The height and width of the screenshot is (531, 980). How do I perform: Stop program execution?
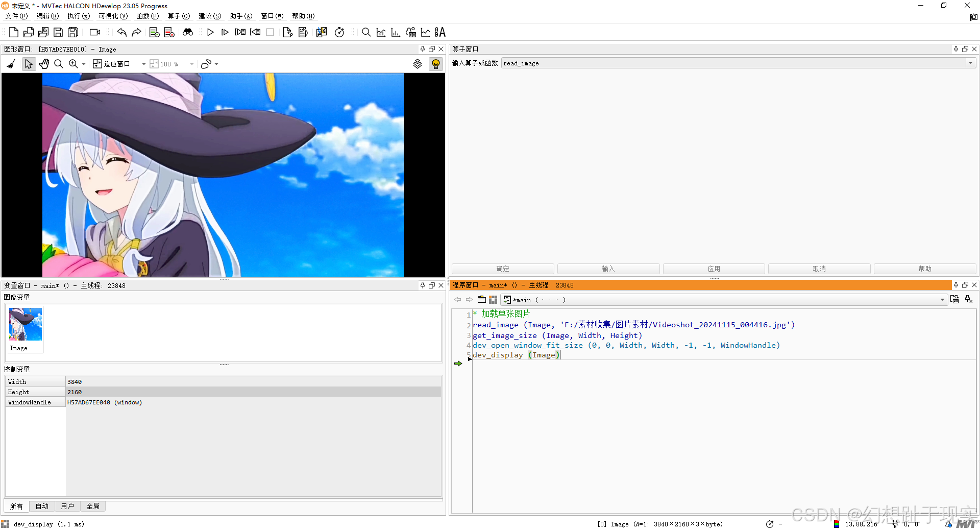pyautogui.click(x=270, y=33)
